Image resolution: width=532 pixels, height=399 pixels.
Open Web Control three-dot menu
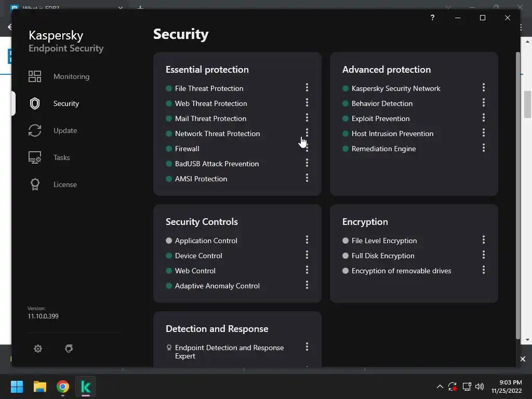coord(307,270)
